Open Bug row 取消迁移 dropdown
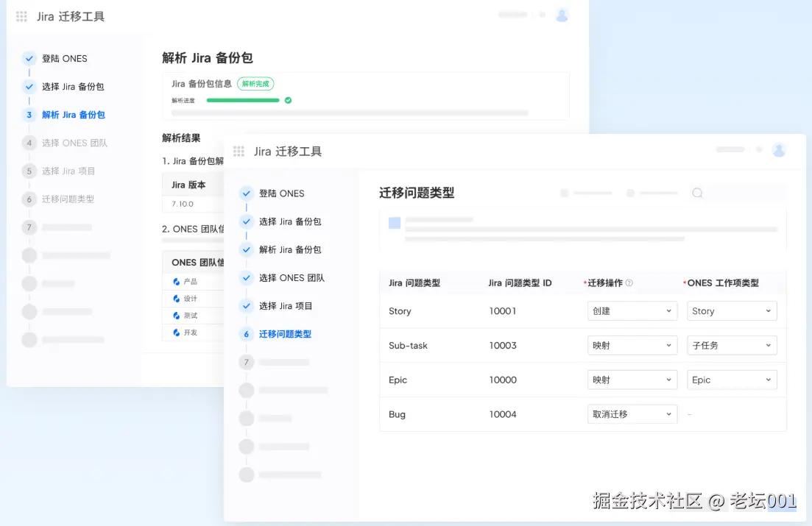812x526 pixels. pos(632,414)
